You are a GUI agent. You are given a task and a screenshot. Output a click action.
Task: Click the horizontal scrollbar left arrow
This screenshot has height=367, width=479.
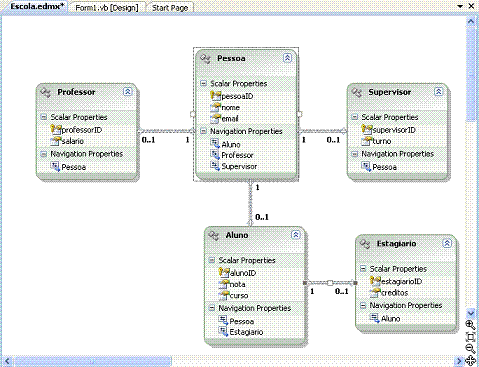[8, 361]
